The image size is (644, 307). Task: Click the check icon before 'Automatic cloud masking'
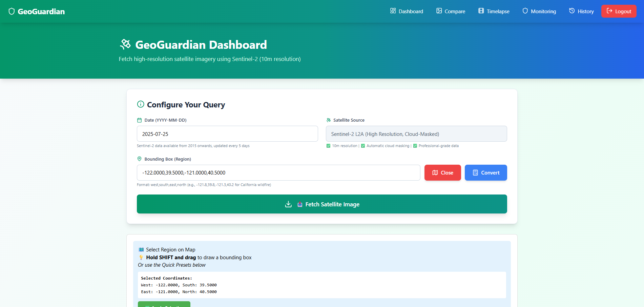tap(363, 146)
